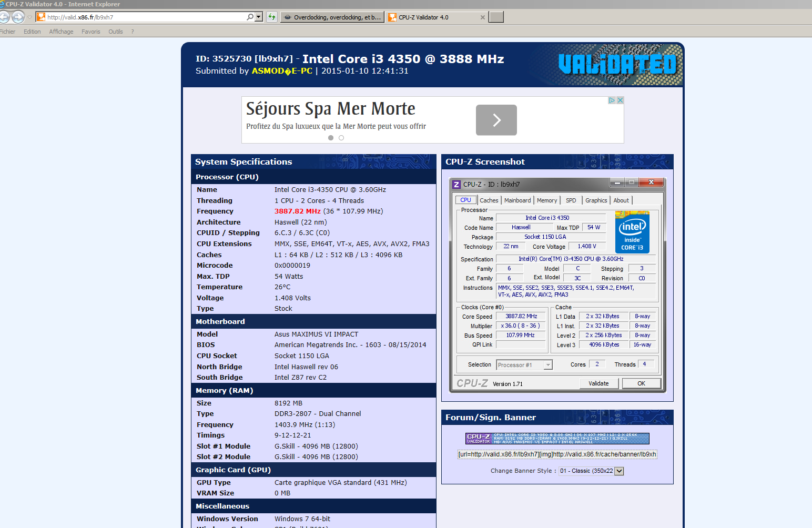Click the Internet Explorer title bar icon
The width and height of the screenshot is (812, 528).
point(2,4)
